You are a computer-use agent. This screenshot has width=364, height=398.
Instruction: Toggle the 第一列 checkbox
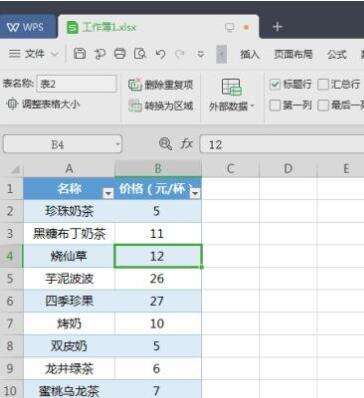tap(275, 106)
